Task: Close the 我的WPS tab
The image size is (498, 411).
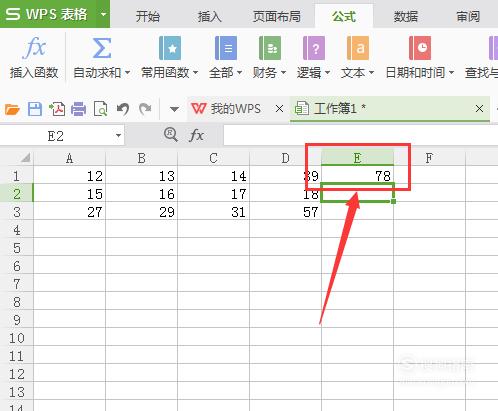Action: click(x=279, y=109)
